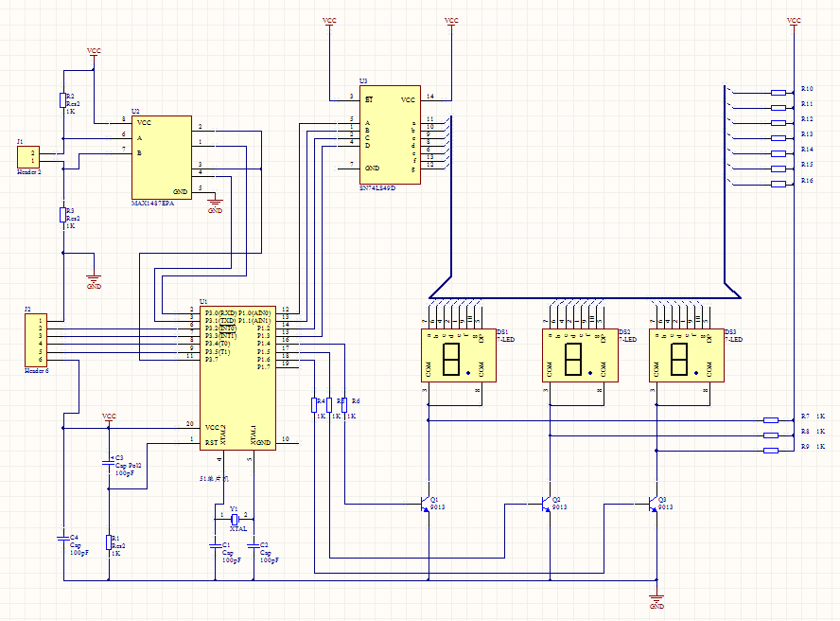This screenshot has height=621, width=840.
Task: Click the P1.7 pin label on U1
Action: 264,367
